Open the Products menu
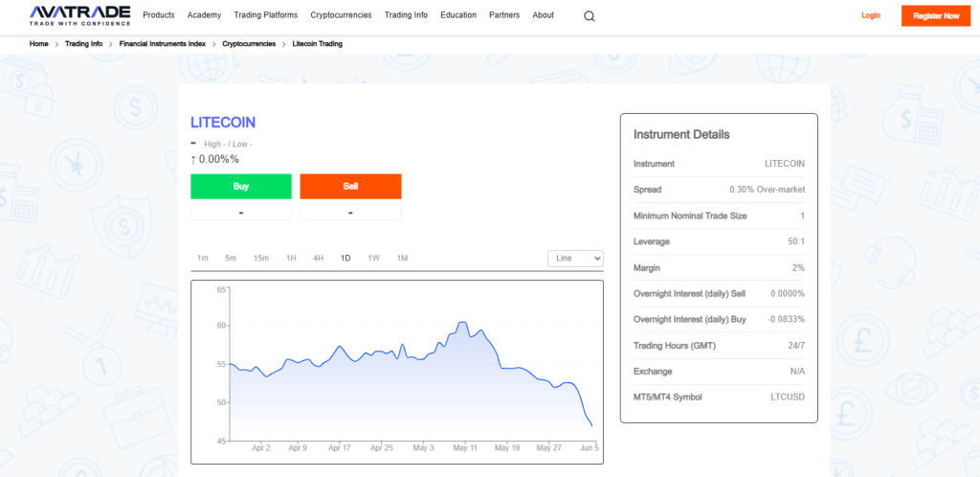 click(x=159, y=15)
